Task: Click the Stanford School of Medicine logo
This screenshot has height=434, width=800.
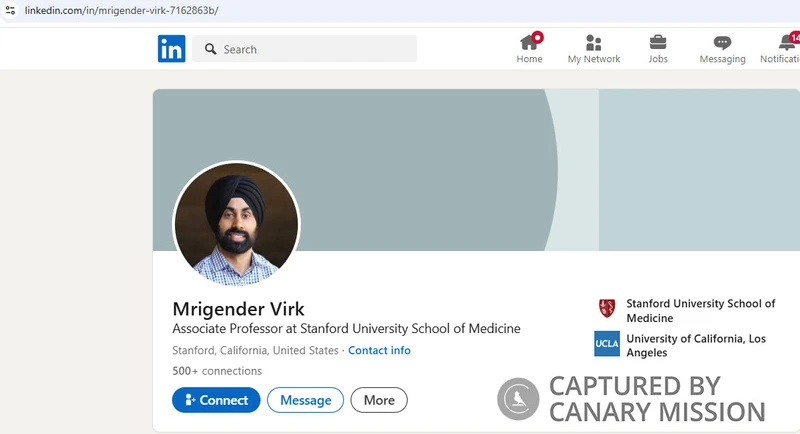Action: (x=607, y=308)
